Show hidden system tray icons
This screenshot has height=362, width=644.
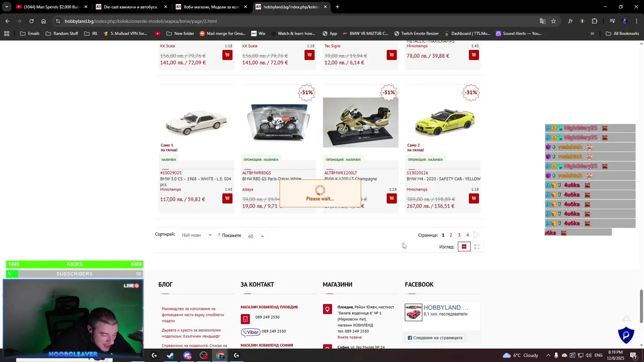click(x=548, y=355)
